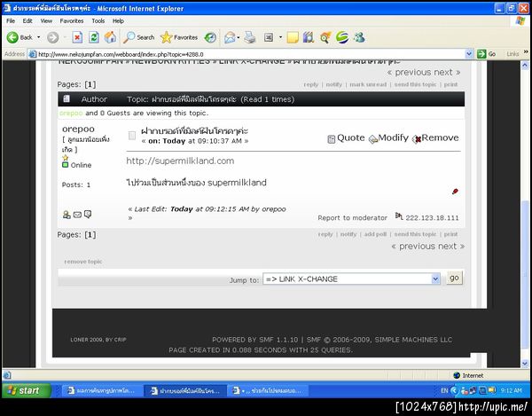Click Report to moderator link
This screenshot has height=416, width=532.
352,218
